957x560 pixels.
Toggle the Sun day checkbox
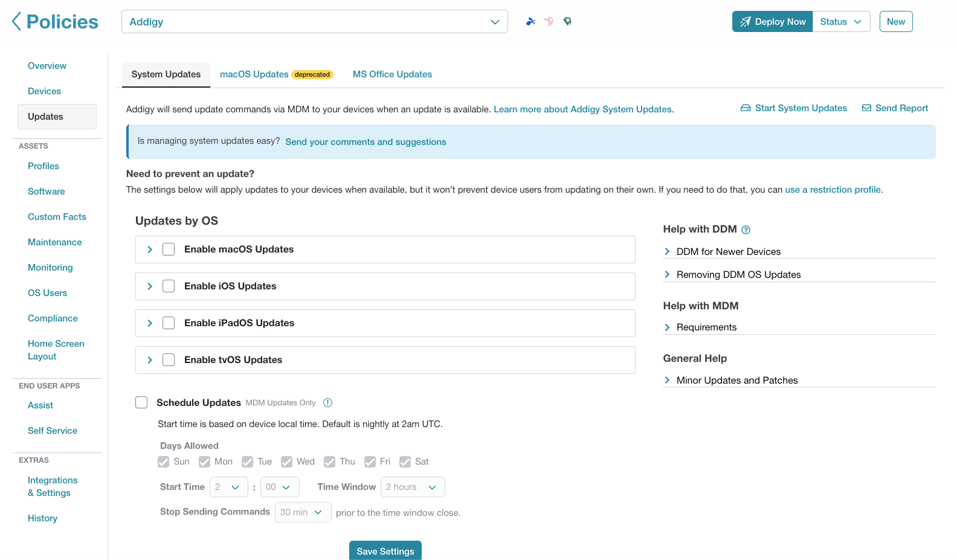(x=163, y=462)
